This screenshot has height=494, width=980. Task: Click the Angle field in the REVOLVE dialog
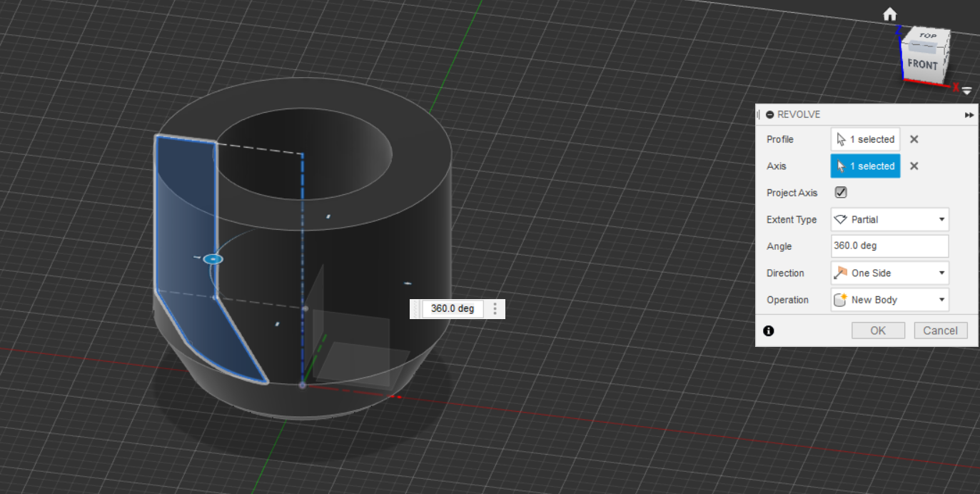(x=889, y=246)
